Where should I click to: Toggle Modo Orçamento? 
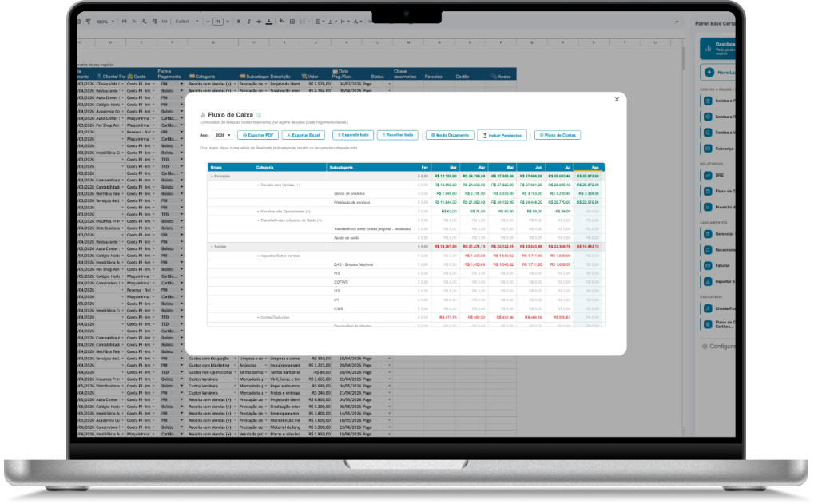pos(450,135)
